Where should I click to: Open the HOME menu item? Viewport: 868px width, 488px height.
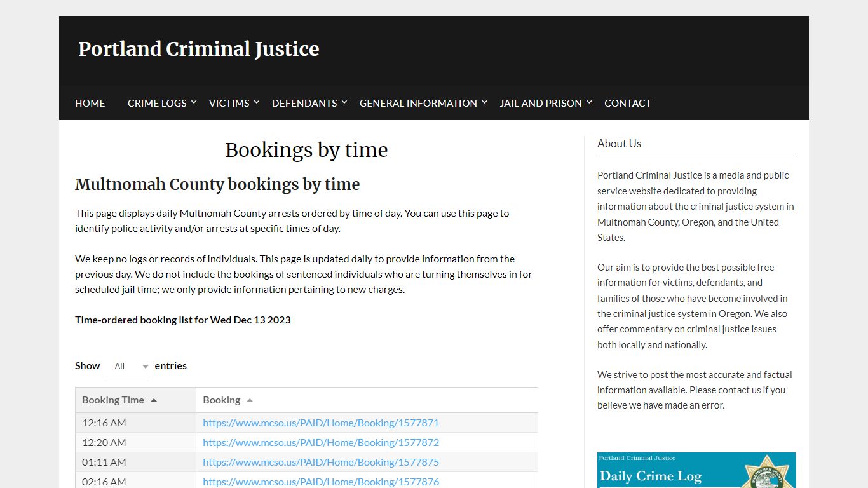coord(90,103)
